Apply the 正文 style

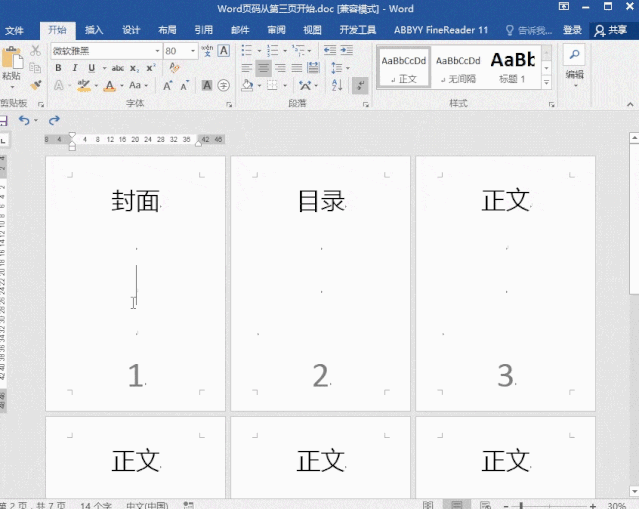tap(404, 68)
